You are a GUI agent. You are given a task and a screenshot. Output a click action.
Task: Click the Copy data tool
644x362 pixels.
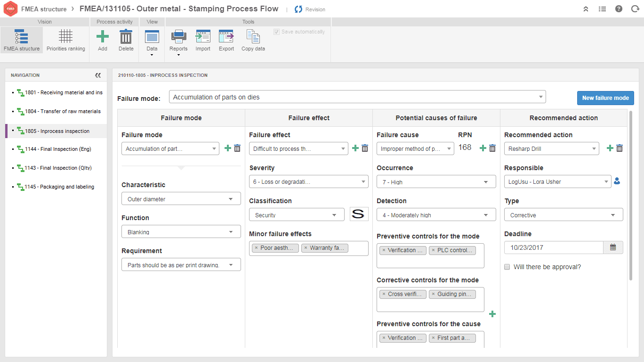pyautogui.click(x=253, y=40)
